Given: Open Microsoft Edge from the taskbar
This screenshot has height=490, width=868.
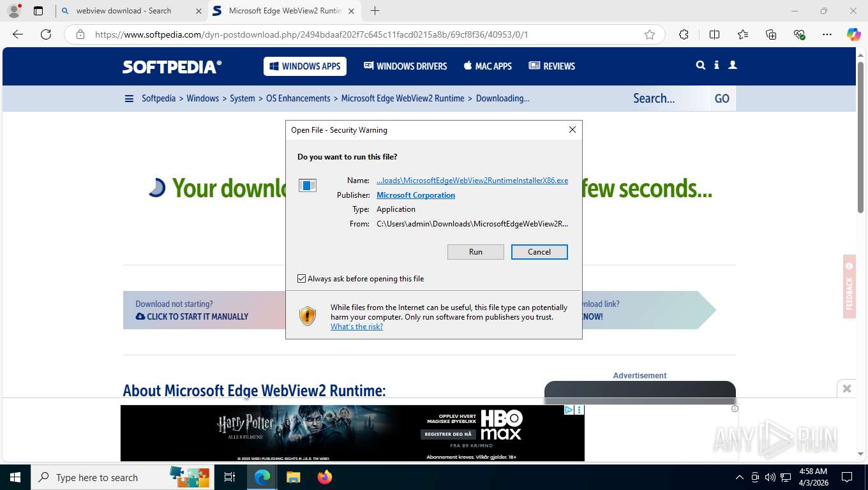Looking at the screenshot, I should click(262, 477).
